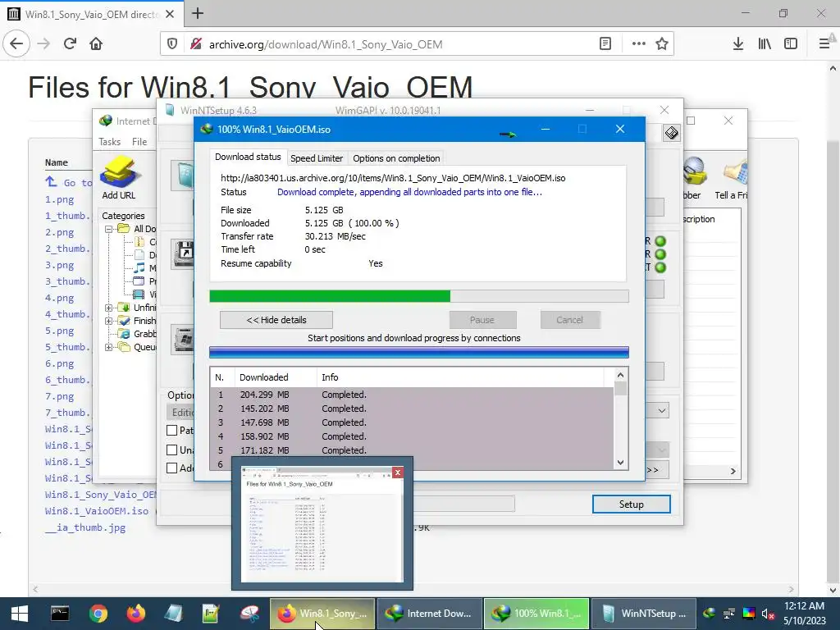
Task: Click the Firefox back arrow button
Action: pos(16,44)
